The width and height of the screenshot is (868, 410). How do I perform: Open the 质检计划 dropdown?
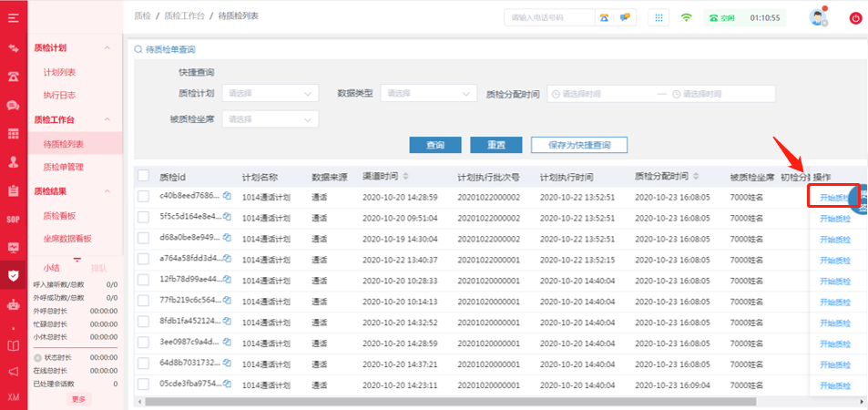(271, 93)
